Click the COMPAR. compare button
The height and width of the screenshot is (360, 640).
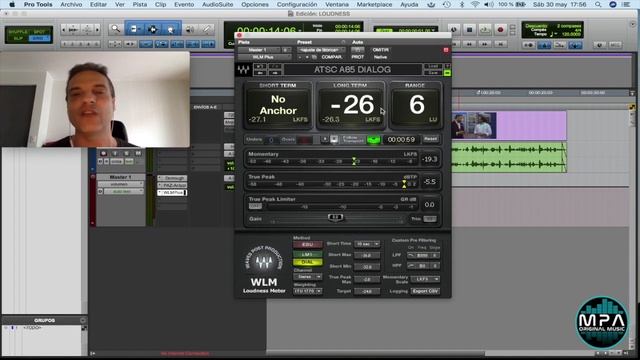(x=331, y=57)
